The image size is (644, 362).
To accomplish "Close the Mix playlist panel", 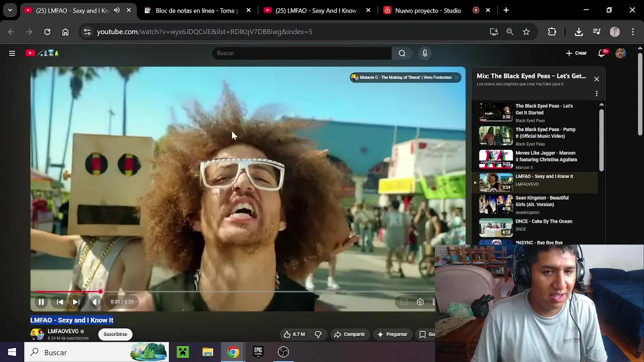I will point(597,79).
